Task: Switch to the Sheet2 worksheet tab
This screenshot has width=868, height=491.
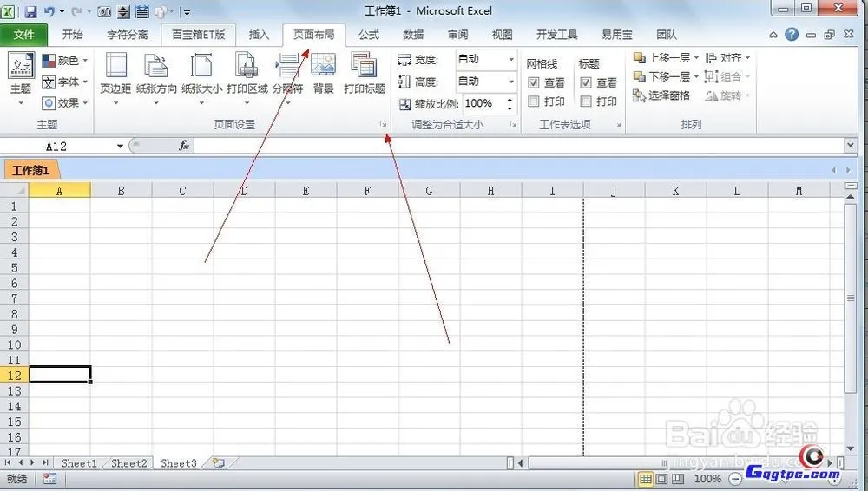Action: (129, 462)
